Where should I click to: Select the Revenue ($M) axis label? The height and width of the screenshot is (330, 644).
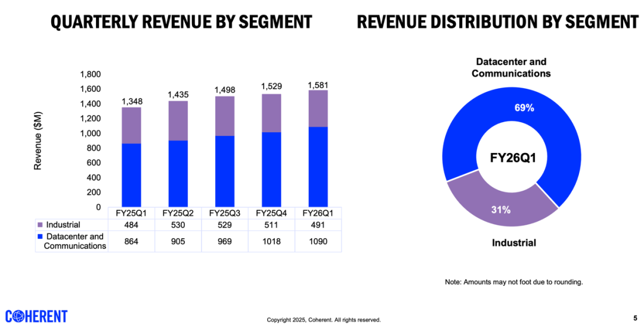38,141
